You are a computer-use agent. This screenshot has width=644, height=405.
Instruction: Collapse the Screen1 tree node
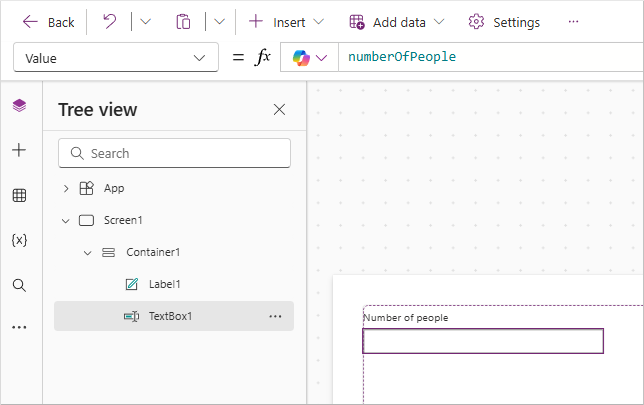(66, 220)
